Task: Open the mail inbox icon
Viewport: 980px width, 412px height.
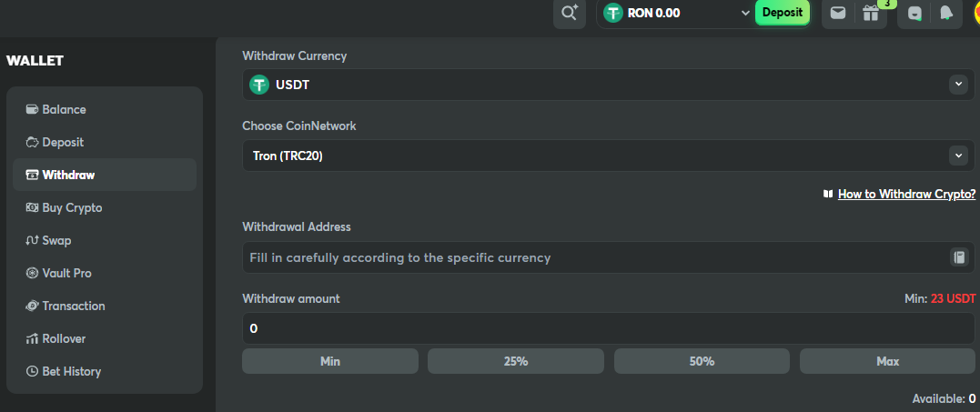Action: pos(838,13)
